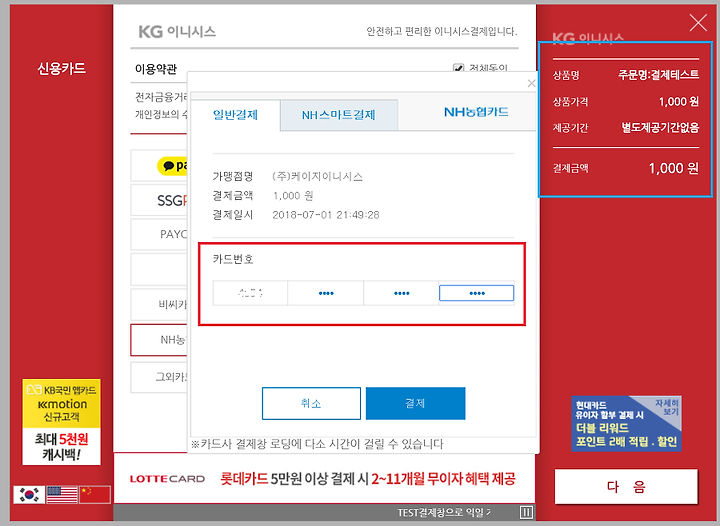720x526 pixels.
Task: Open the NH스마트결제 tab
Action: point(338,115)
